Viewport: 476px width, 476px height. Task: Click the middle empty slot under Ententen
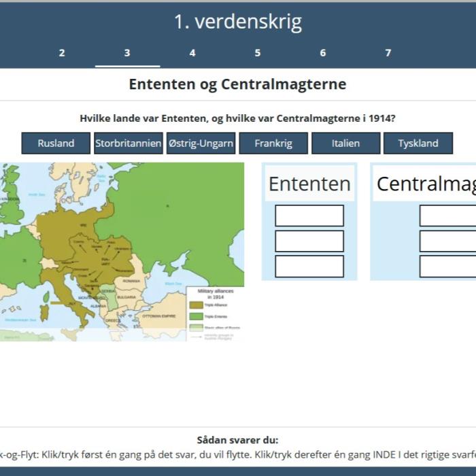[309, 241]
